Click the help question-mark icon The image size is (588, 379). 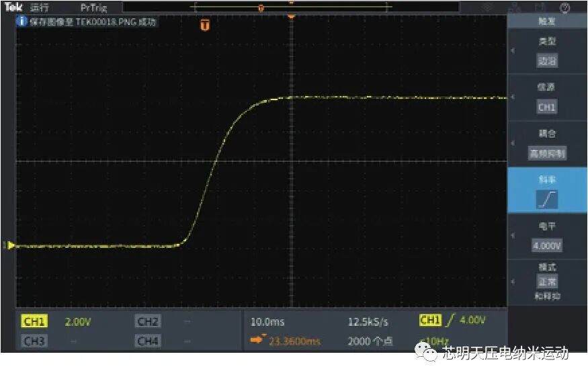point(564,7)
